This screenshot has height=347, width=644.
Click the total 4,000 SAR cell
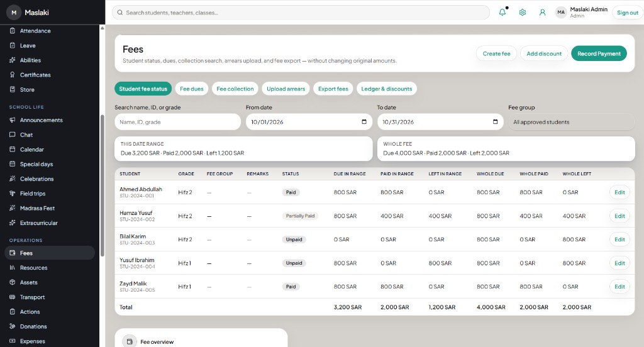pos(491,307)
